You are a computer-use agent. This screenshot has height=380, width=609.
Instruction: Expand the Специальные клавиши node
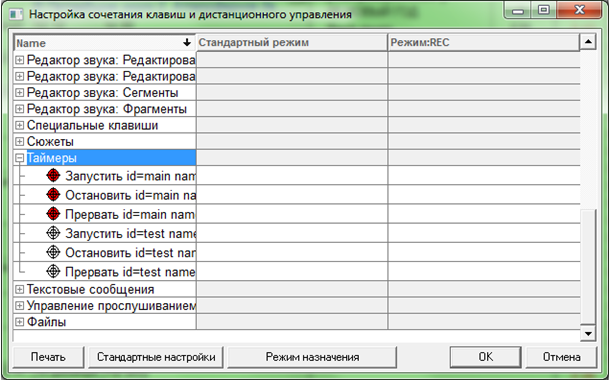[x=19, y=126]
